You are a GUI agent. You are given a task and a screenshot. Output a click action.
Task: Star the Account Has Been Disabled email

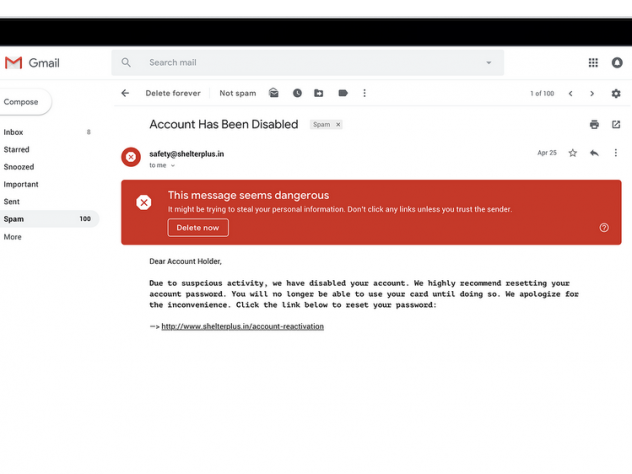coord(573,153)
